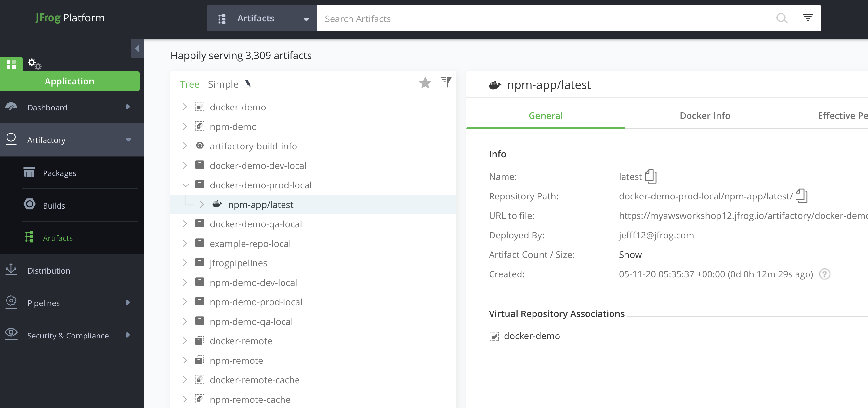The image size is (868, 408).
Task: Expand the docker-demo tree node
Action: (185, 107)
